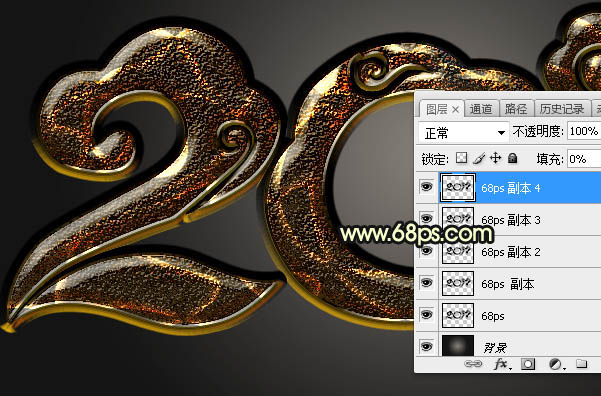Image resolution: width=601 pixels, height=396 pixels.
Task: Select layer name 68ps 副本 3
Action: coord(511,220)
